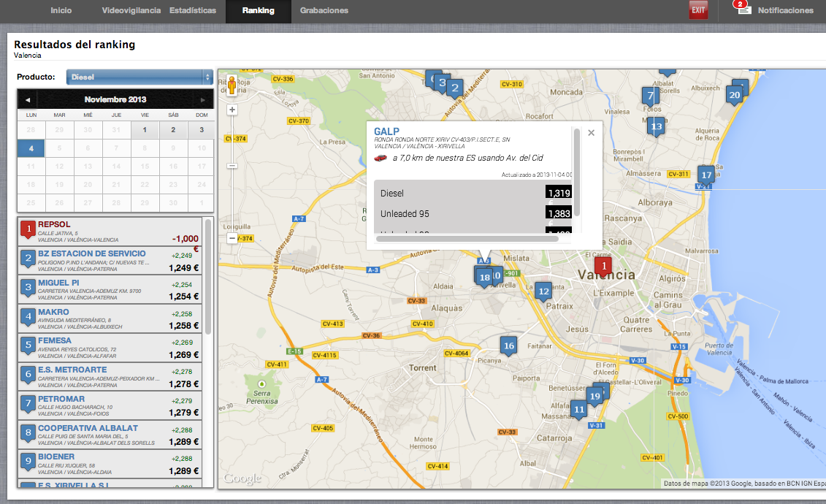Image resolution: width=826 pixels, height=504 pixels.
Task: Open the MAKRO ranking entry
Action: (x=110, y=318)
